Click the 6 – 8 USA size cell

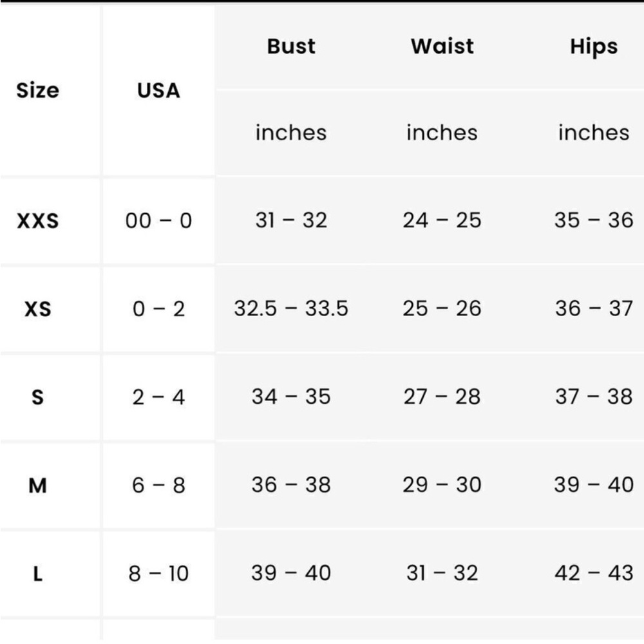point(158,485)
